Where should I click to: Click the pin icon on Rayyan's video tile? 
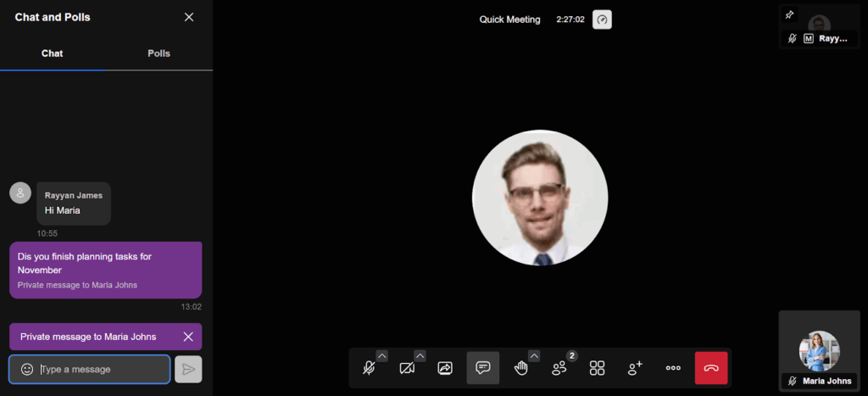[790, 15]
